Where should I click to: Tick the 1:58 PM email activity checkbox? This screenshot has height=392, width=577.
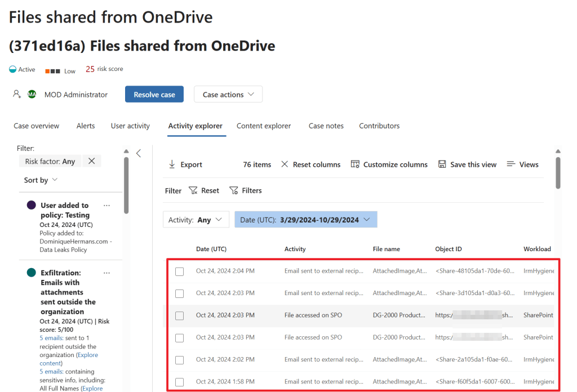[x=179, y=382]
